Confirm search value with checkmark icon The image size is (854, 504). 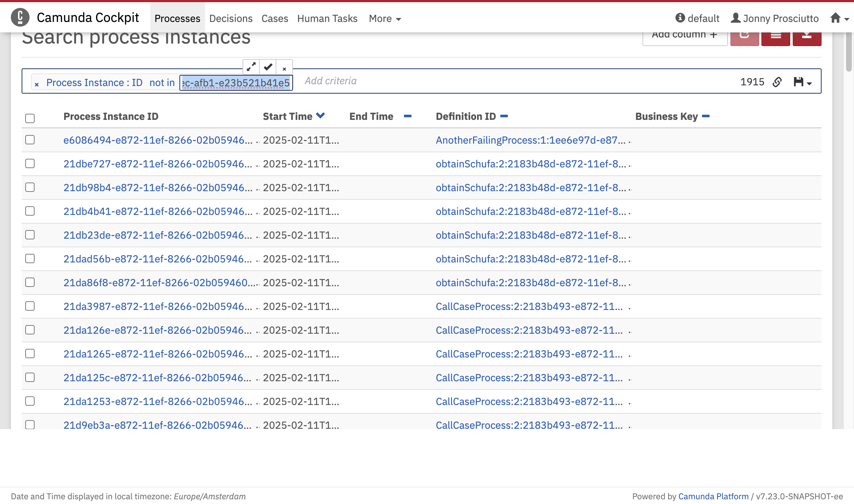click(x=268, y=67)
